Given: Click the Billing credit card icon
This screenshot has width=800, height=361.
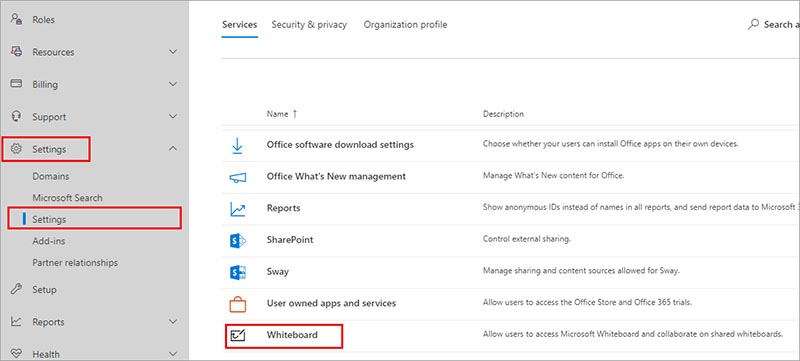Looking at the screenshot, I should click(x=16, y=84).
